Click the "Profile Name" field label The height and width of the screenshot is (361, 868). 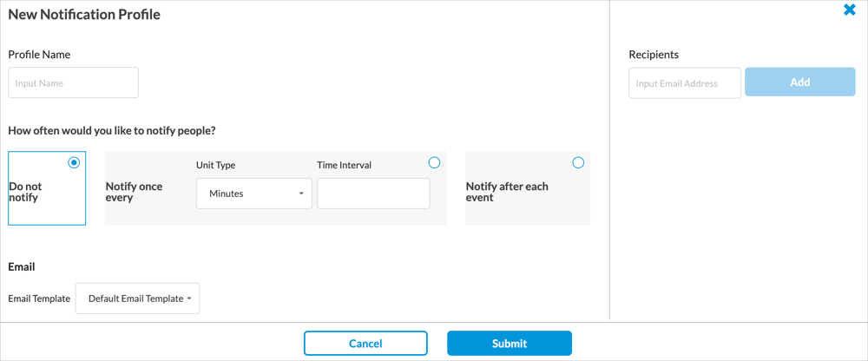pyautogui.click(x=39, y=55)
